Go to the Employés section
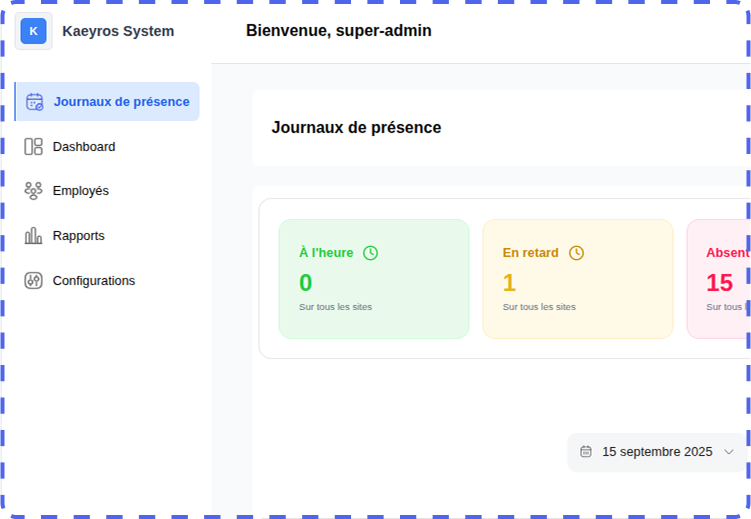Image resolution: width=751 pixels, height=519 pixels. (81, 190)
